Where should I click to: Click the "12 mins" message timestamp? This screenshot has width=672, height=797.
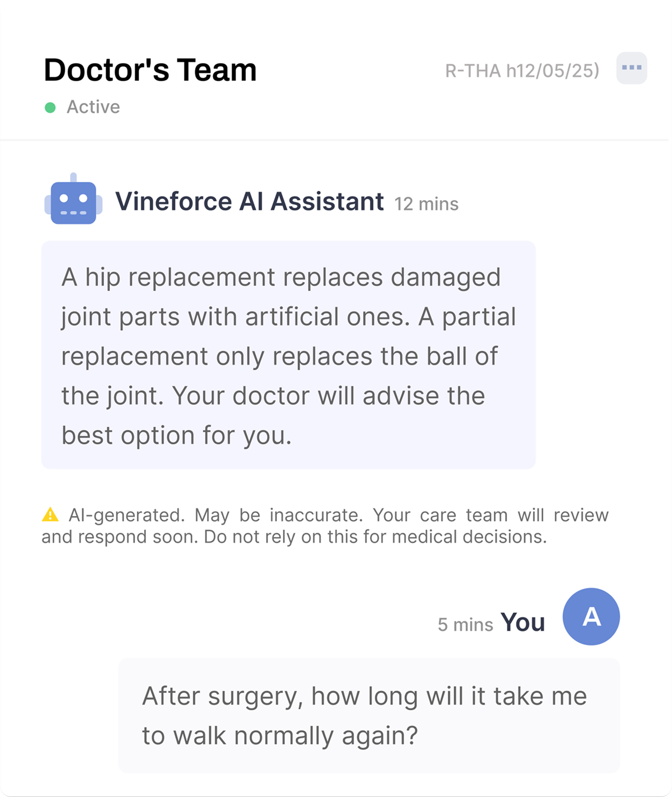click(x=426, y=204)
